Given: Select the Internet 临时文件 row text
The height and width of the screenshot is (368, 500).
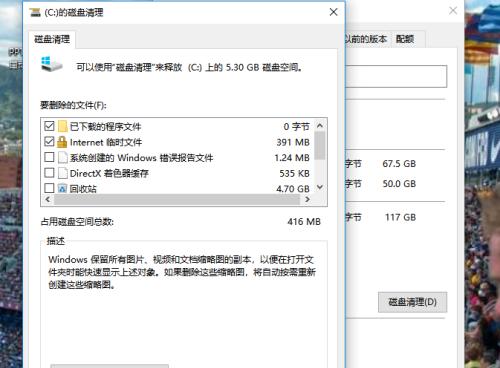Looking at the screenshot, I should pyautogui.click(x=106, y=142).
